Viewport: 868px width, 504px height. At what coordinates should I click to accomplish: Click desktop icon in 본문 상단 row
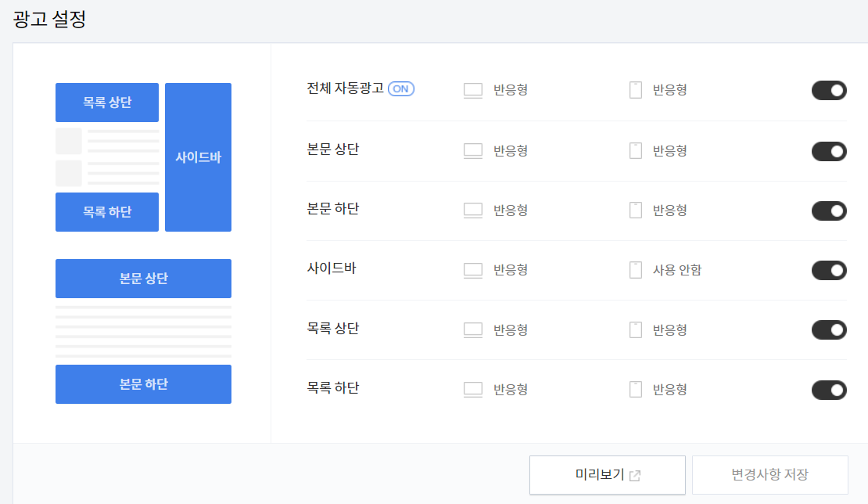point(473,150)
